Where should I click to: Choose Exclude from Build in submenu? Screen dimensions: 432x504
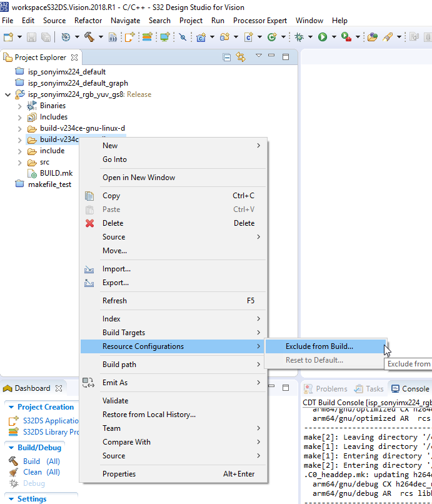[x=326, y=346]
